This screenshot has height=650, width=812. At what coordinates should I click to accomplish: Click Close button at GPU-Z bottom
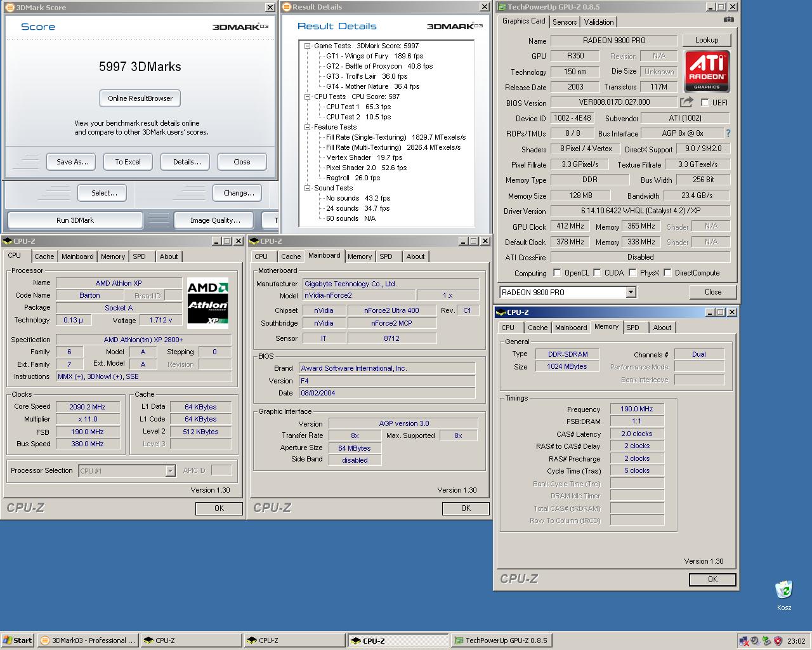click(x=713, y=292)
